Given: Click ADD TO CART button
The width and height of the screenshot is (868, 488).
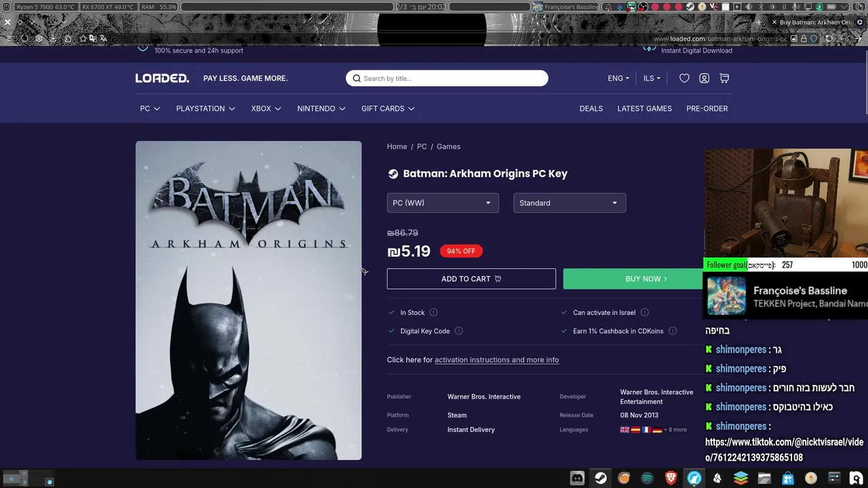Looking at the screenshot, I should (x=471, y=279).
